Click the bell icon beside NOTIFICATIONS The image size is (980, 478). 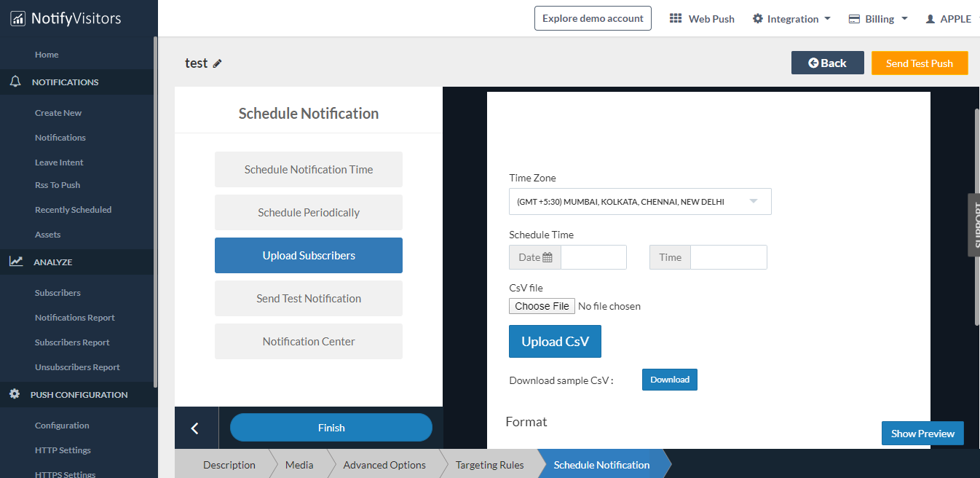(x=15, y=82)
